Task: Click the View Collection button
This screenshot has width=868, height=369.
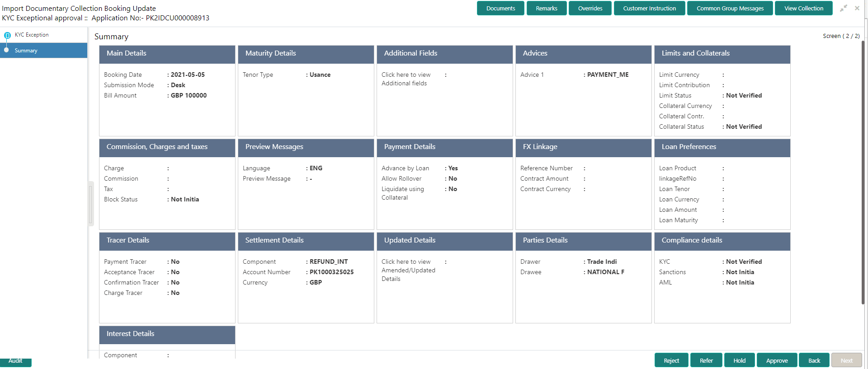Action: tap(803, 8)
